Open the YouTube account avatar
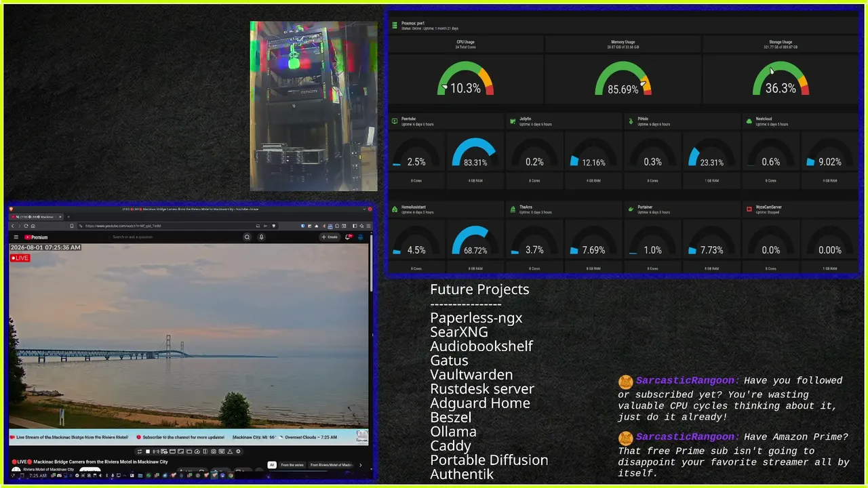 361,237
